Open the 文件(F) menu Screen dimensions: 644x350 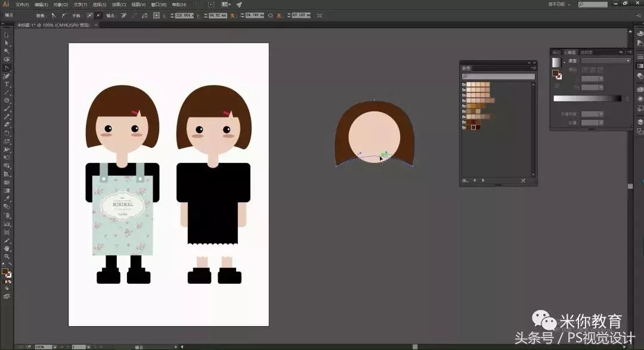(x=22, y=4)
